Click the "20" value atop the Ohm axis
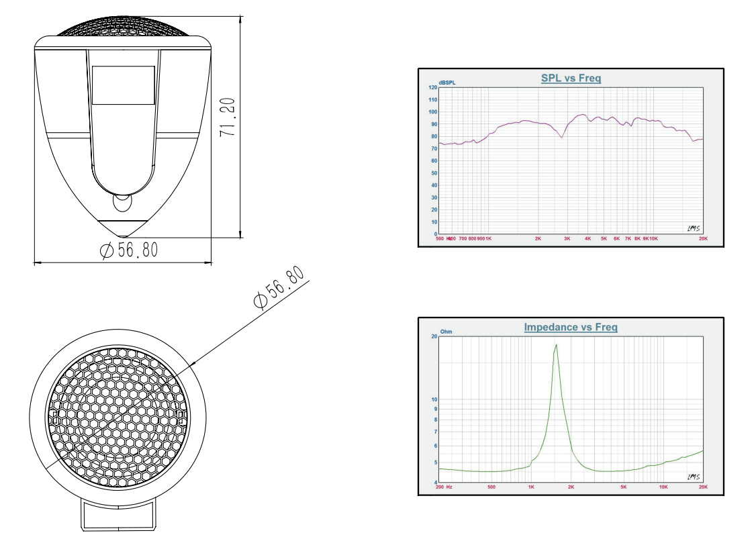Viewport: 756px width, 535px height. (x=434, y=336)
